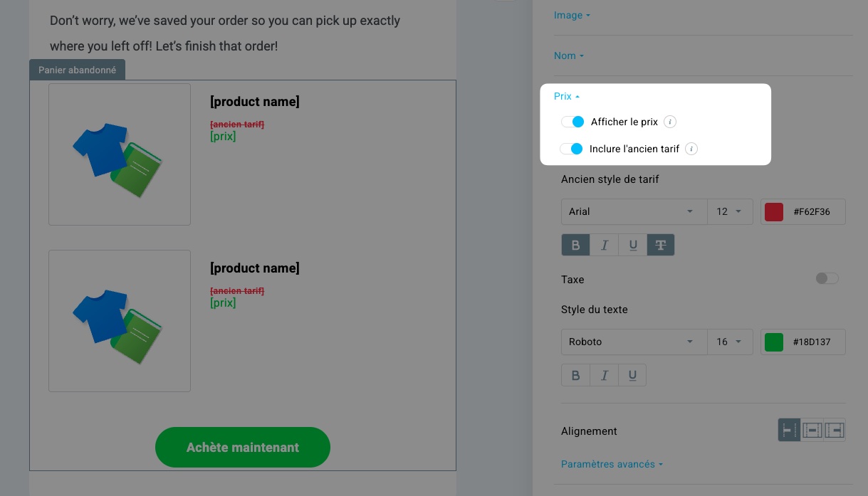This screenshot has height=496, width=868.
Task: Disable the Afficher le prix toggle
Action: click(572, 122)
